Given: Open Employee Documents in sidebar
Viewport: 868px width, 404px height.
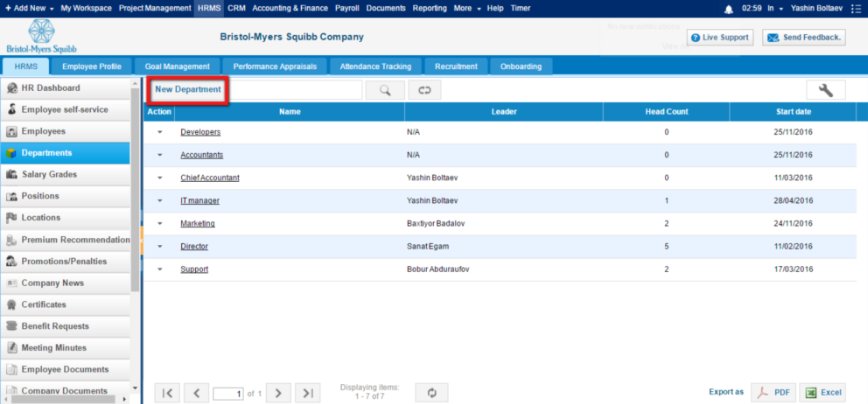Looking at the screenshot, I should tap(65, 370).
